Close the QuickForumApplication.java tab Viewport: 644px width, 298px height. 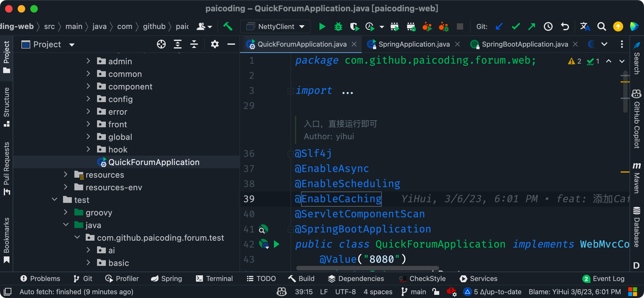[354, 44]
